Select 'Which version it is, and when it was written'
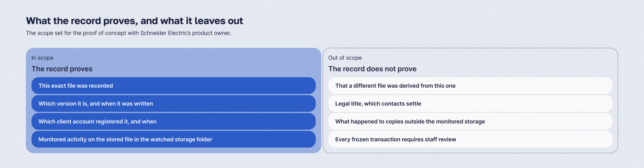This screenshot has height=168, width=644. click(x=174, y=103)
